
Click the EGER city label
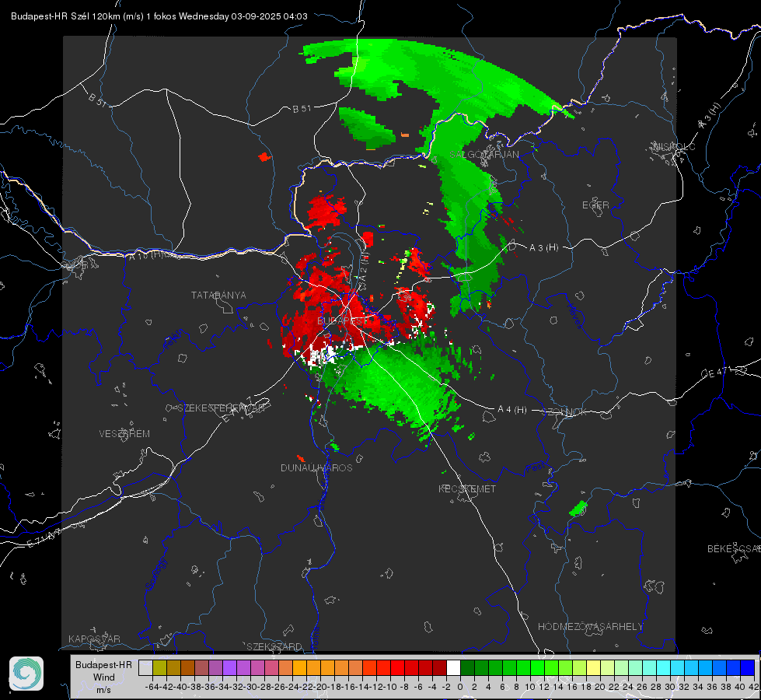click(595, 205)
